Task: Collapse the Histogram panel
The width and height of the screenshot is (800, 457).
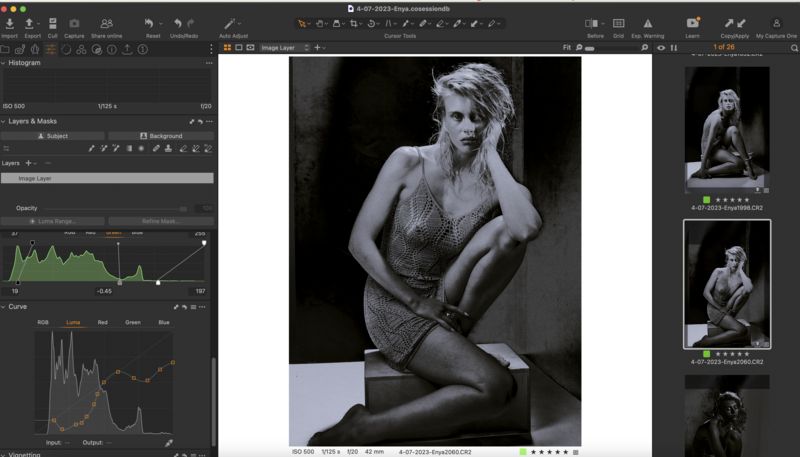Action: coord(3,63)
